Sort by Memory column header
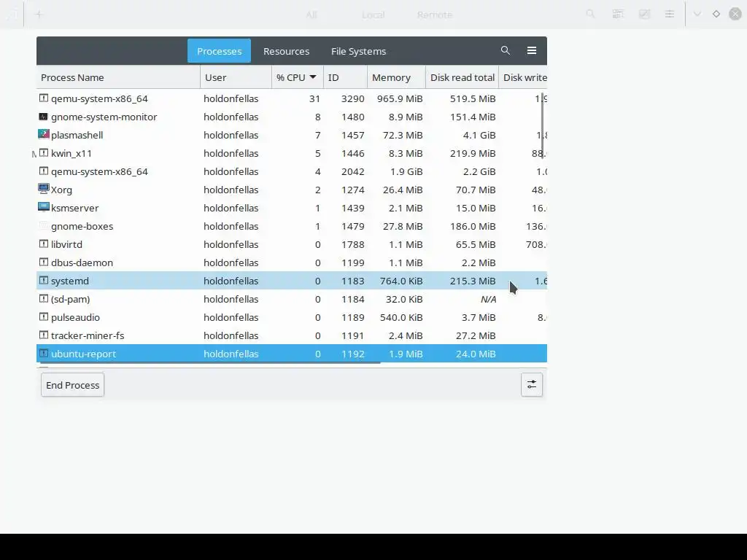The width and height of the screenshot is (747, 560). pos(396,77)
